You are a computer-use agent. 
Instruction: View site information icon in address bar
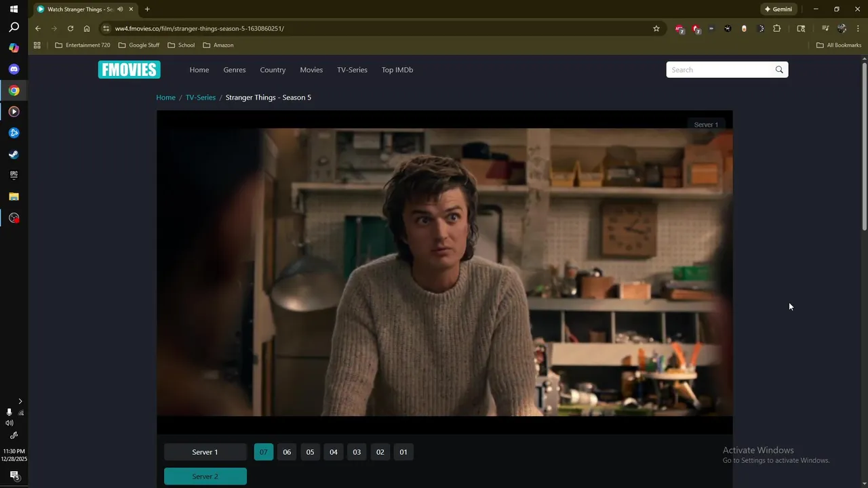coord(105,28)
